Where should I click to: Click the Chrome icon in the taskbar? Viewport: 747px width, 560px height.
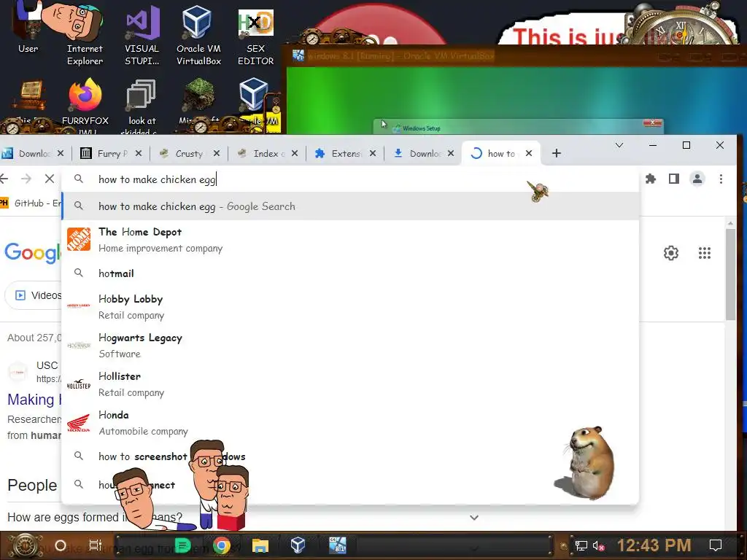point(222,545)
